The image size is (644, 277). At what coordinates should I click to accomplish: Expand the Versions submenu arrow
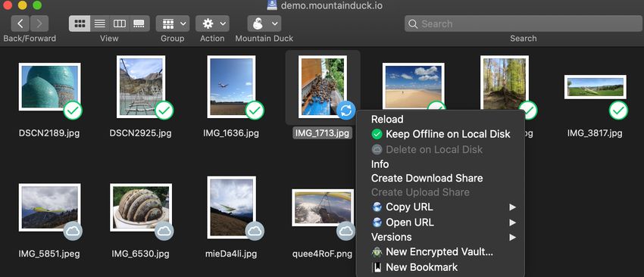(x=513, y=237)
